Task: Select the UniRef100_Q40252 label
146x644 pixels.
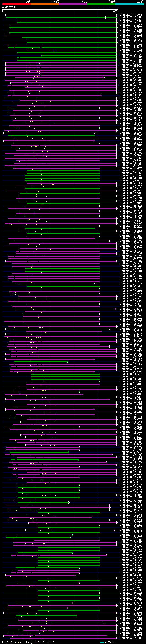Action: click(x=131, y=105)
